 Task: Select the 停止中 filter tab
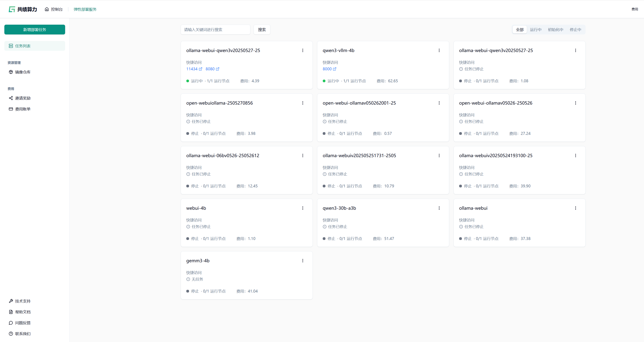(575, 30)
